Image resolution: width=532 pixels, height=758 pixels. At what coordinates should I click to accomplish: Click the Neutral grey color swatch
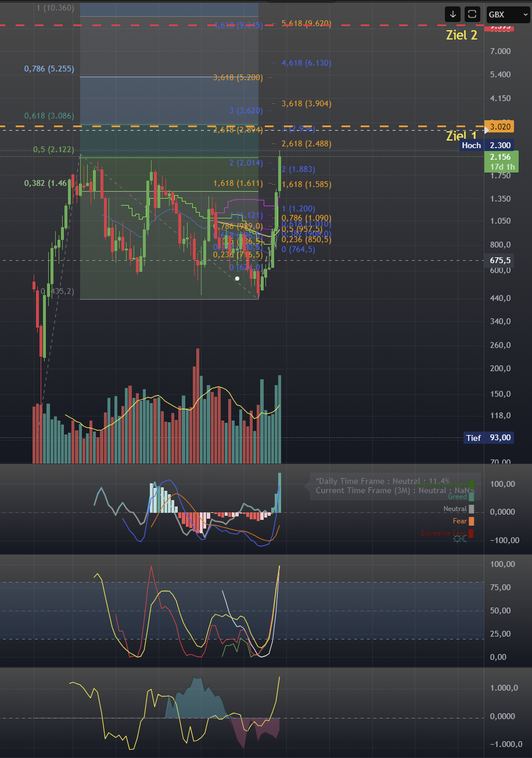coord(471,509)
